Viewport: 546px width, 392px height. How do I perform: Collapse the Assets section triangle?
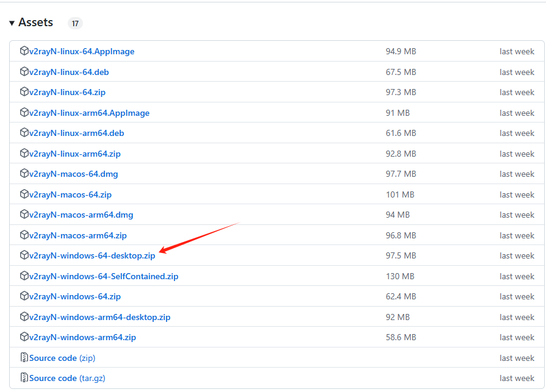12,23
